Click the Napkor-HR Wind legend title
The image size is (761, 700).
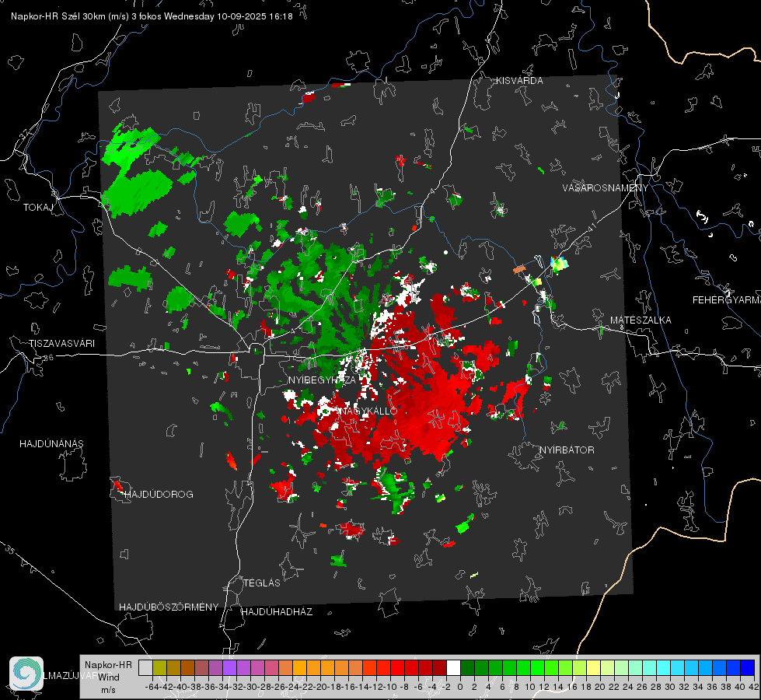click(108, 677)
